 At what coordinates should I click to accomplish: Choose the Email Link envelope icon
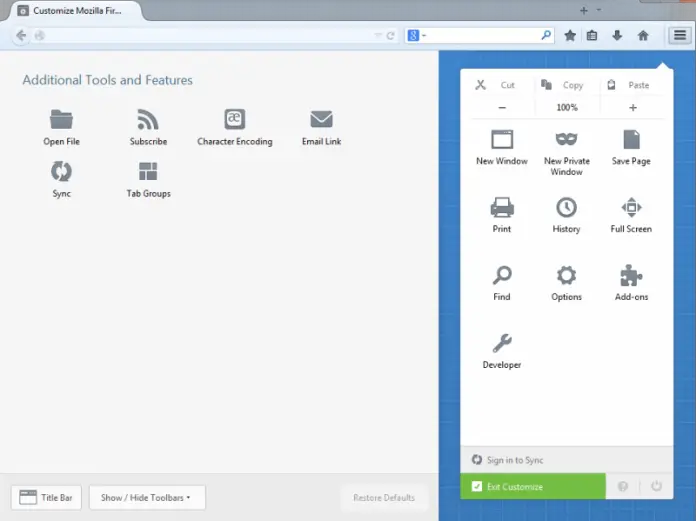pyautogui.click(x=321, y=119)
